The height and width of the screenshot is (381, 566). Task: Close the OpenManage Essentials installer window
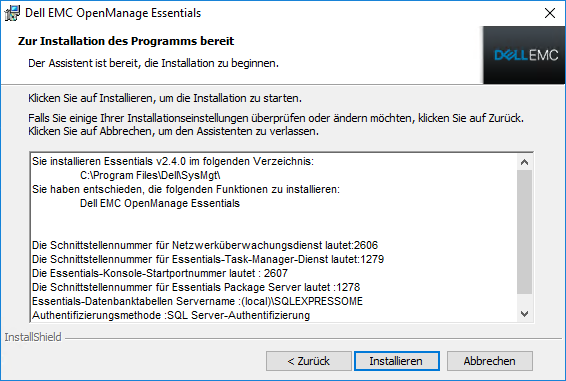550,13
